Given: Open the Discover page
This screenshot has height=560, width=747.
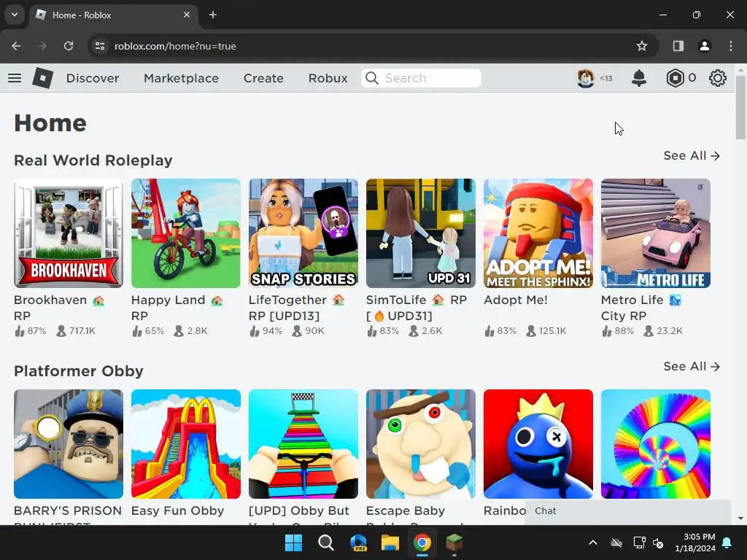Looking at the screenshot, I should pyautogui.click(x=93, y=78).
